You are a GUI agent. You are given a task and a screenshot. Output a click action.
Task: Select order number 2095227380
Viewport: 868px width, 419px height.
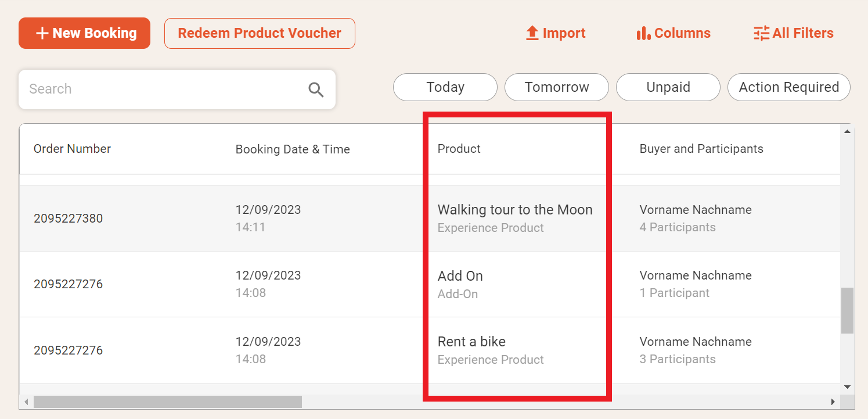(x=68, y=219)
